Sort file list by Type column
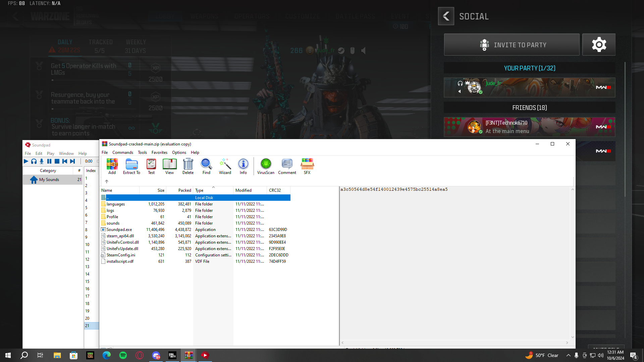The width and height of the screenshot is (644, 362). [x=199, y=190]
